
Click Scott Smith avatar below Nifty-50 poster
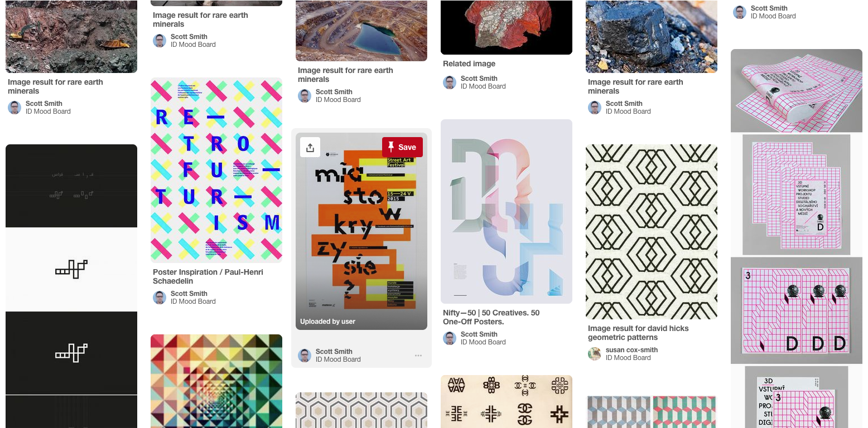(x=450, y=338)
